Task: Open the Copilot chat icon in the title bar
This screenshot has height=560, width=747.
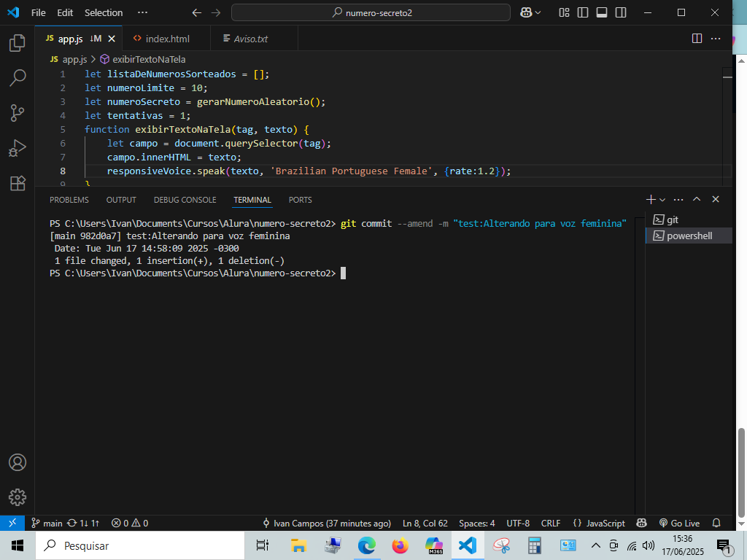Action: 526,13
